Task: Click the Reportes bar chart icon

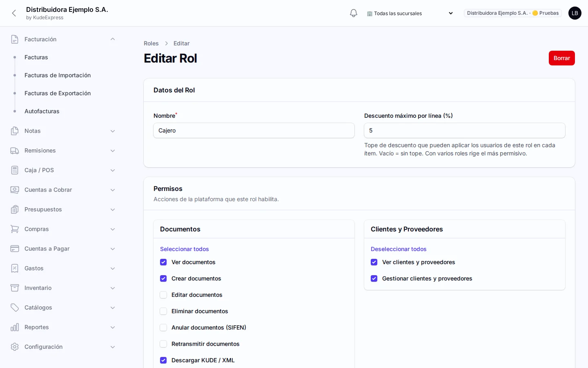Action: tap(15, 327)
